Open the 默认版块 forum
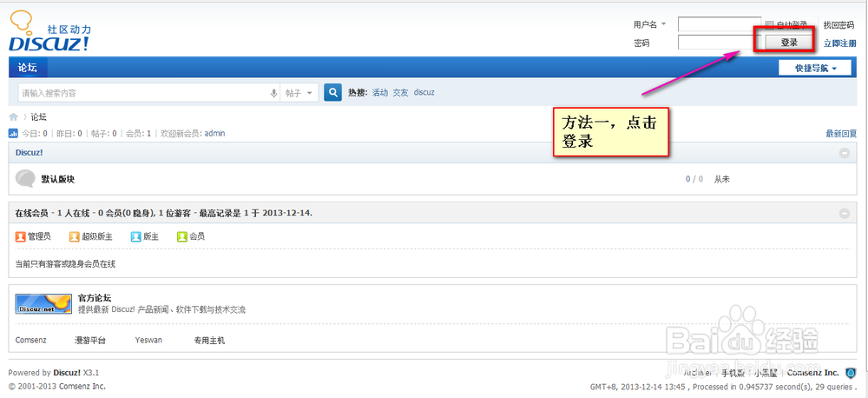Image resolution: width=868 pixels, height=398 pixels. (x=57, y=179)
